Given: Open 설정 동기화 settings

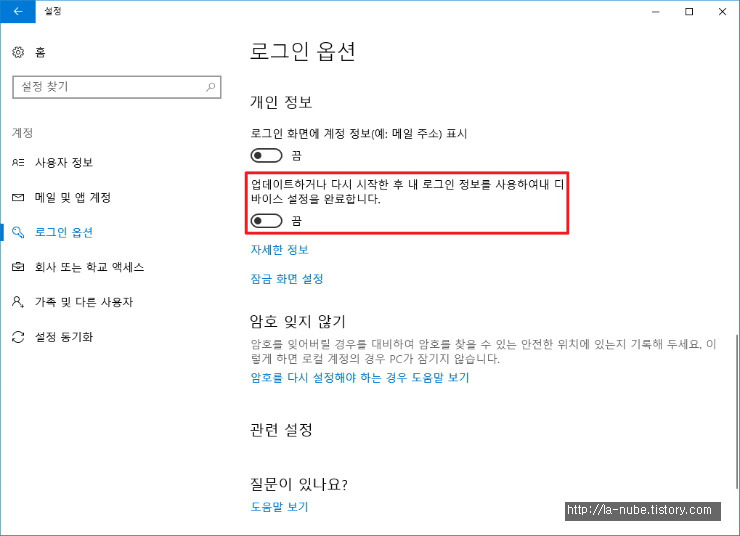Looking at the screenshot, I should (x=64, y=337).
